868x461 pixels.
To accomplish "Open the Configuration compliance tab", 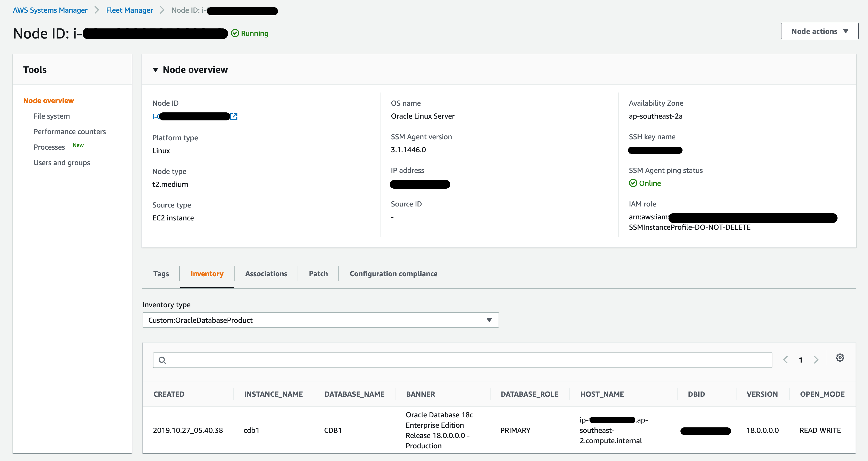I will tap(393, 274).
